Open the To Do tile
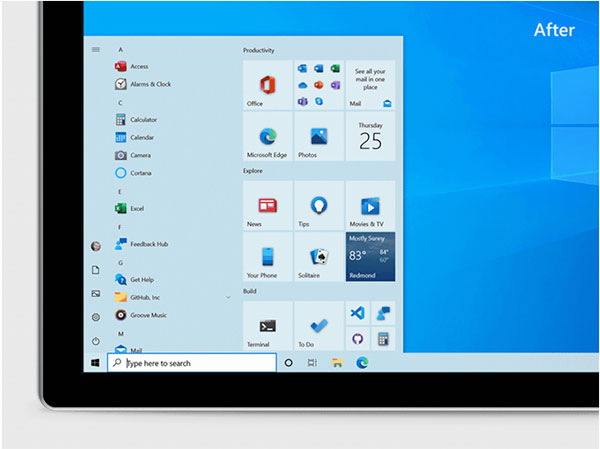Screen dimensions: 600x449 [319, 326]
